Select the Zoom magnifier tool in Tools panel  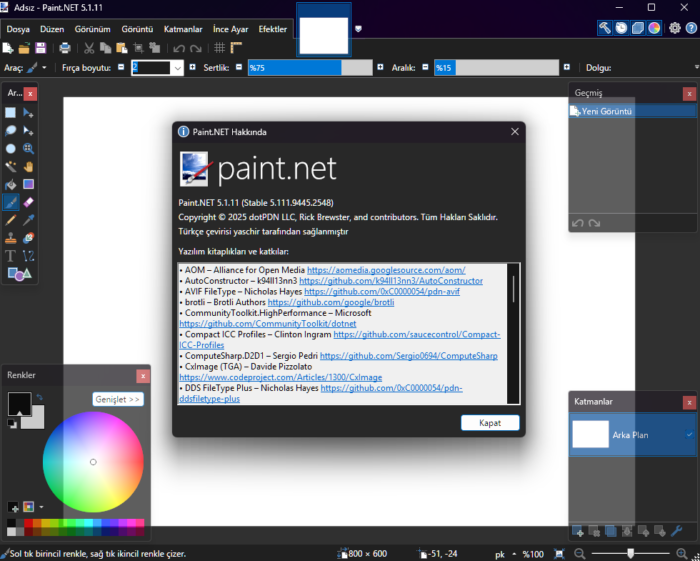point(28,148)
